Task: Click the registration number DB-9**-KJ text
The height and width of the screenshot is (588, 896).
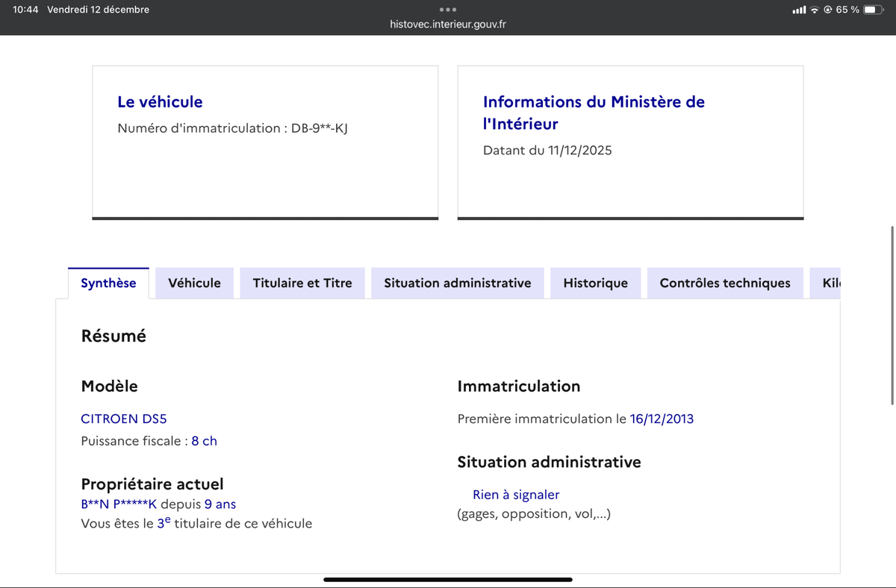Action: pos(320,128)
